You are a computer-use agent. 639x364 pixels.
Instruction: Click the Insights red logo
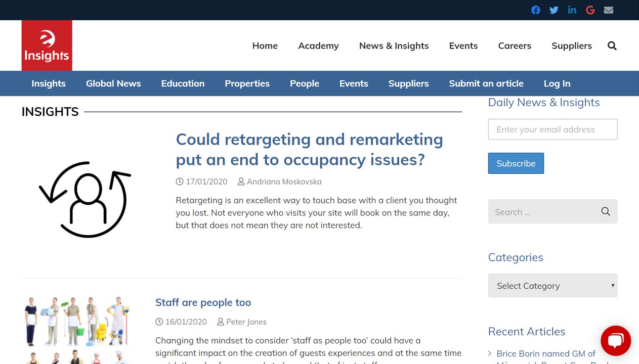click(x=47, y=45)
